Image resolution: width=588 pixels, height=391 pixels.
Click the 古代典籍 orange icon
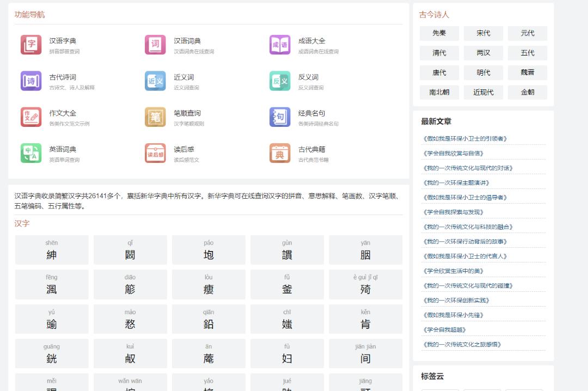click(x=280, y=153)
